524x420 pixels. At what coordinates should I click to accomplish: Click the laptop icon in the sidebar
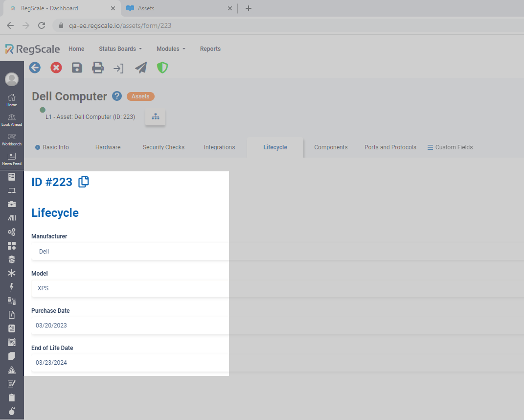(12, 190)
